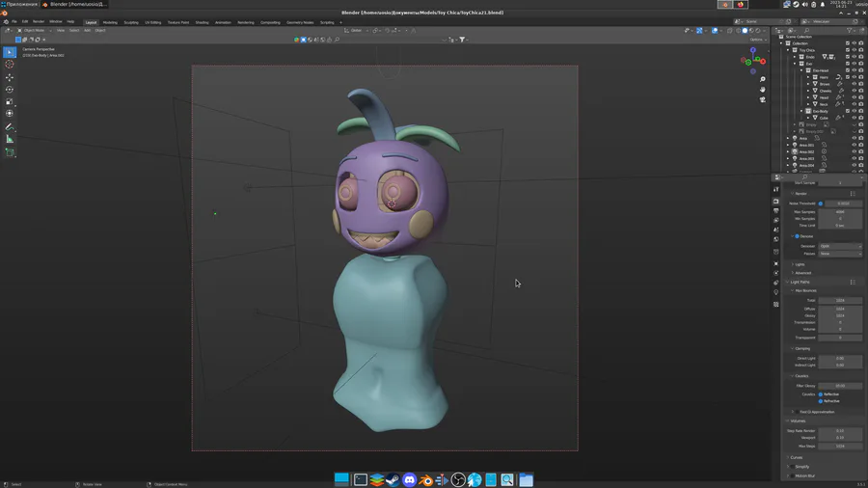Toggle Refractive caustics checkbox

click(x=821, y=401)
